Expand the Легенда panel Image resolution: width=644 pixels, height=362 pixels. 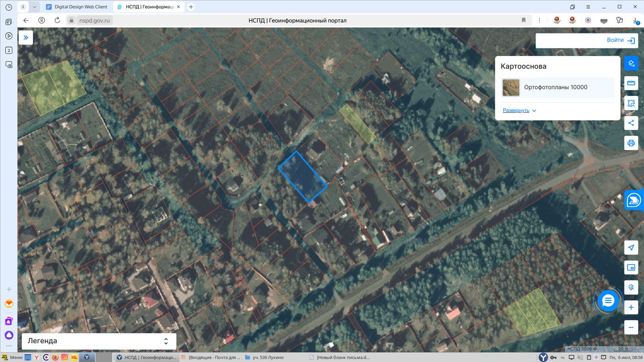pos(99,341)
